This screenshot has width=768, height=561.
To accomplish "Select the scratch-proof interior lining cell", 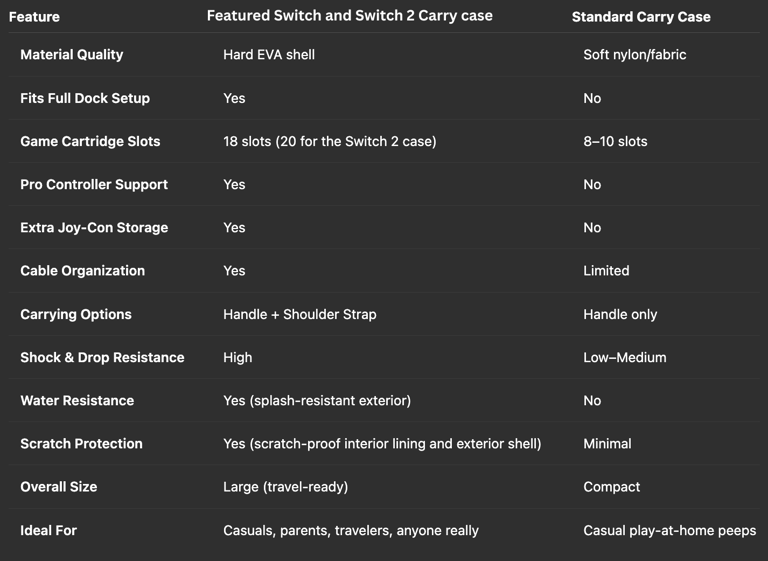I will tap(382, 443).
